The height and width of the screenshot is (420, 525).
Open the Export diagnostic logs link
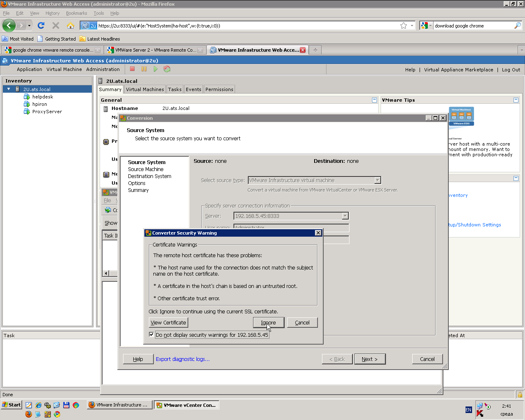pyautogui.click(x=183, y=359)
